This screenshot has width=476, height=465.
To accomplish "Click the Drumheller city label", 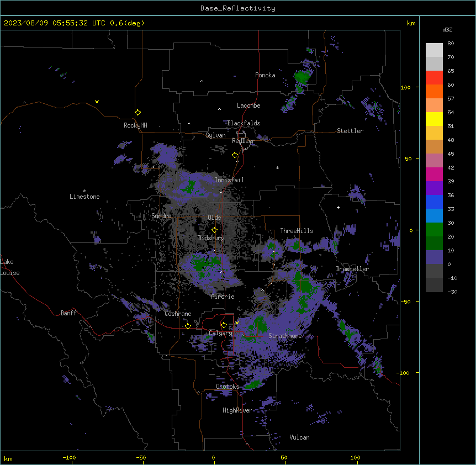I will point(352,269).
